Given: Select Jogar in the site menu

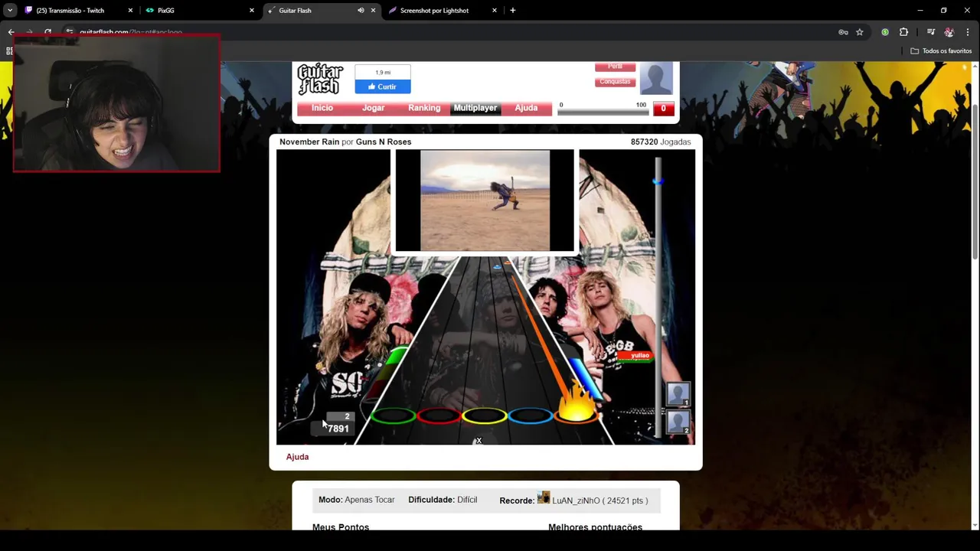Looking at the screenshot, I should pyautogui.click(x=374, y=108).
